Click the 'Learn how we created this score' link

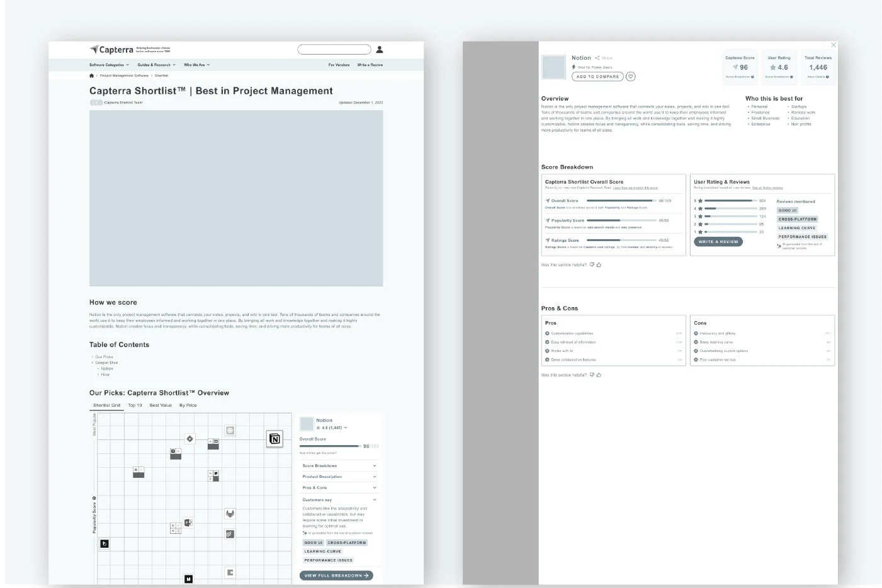point(635,188)
